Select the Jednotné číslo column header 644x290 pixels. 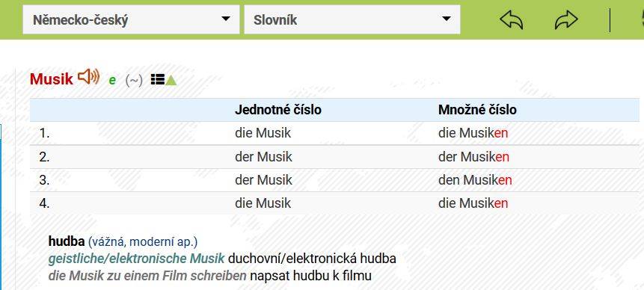pos(278,110)
